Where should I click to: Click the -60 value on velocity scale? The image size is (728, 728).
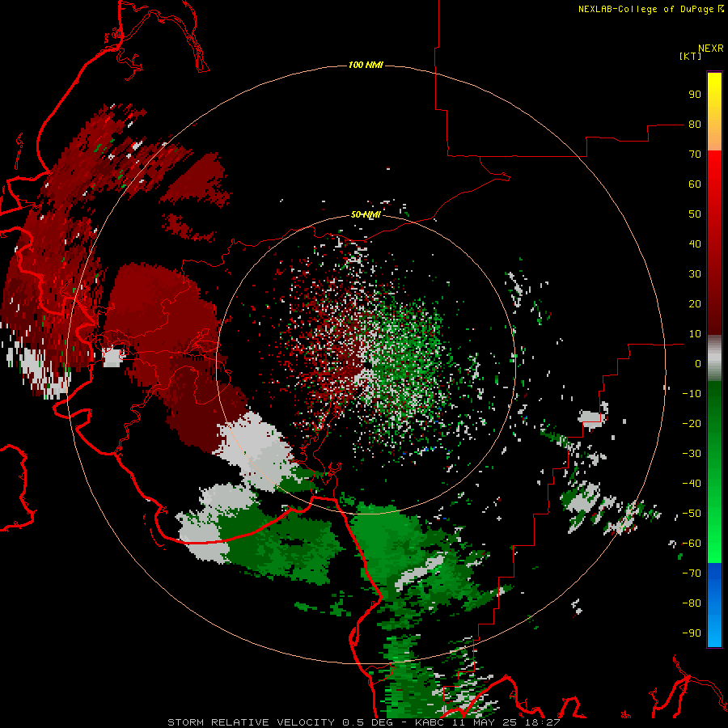[692, 544]
